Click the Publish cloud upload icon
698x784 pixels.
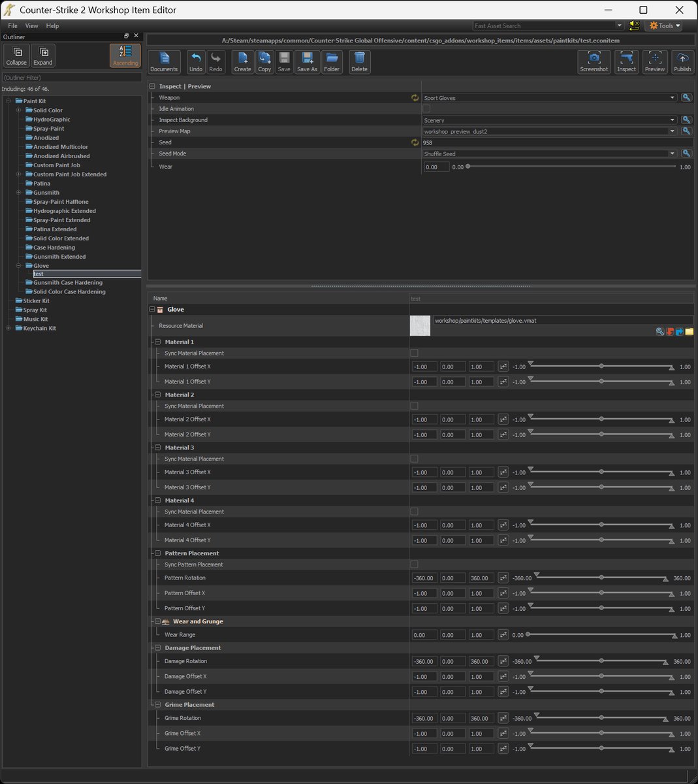pyautogui.click(x=682, y=62)
